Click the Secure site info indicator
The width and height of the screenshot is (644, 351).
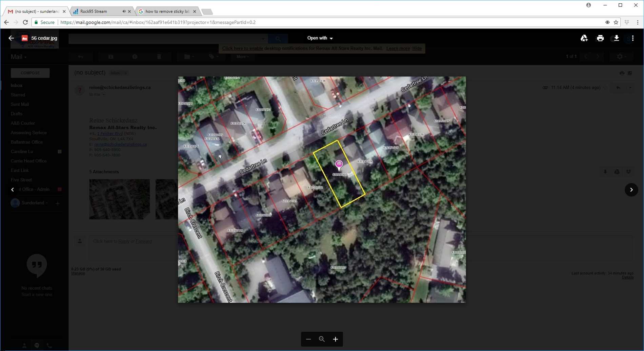pyautogui.click(x=44, y=22)
